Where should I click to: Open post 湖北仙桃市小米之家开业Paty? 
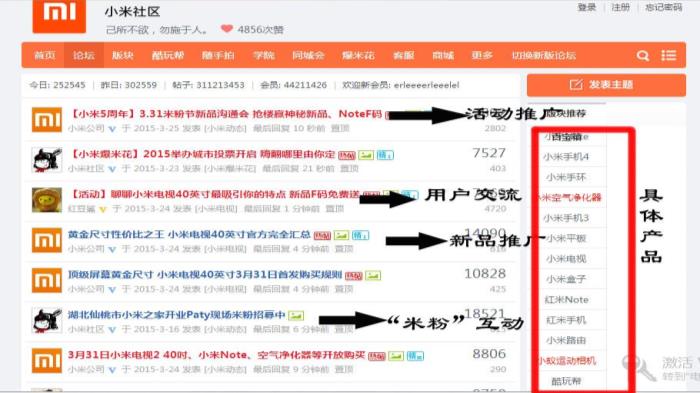tap(176, 315)
